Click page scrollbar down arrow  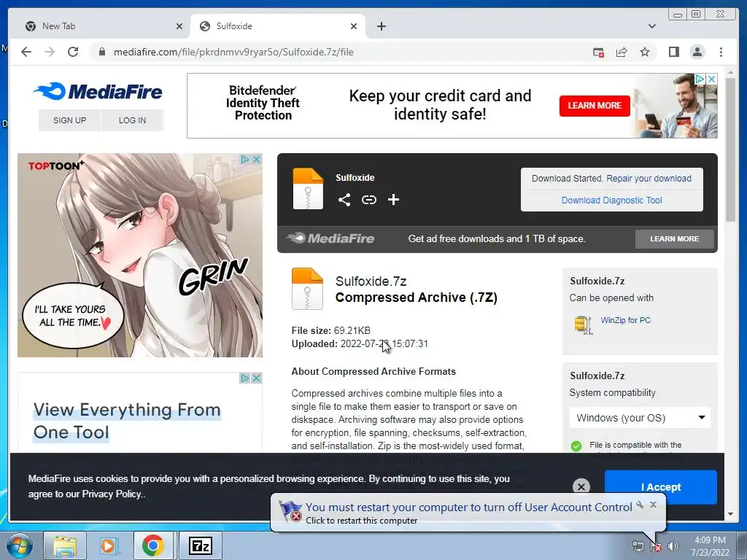tap(731, 514)
